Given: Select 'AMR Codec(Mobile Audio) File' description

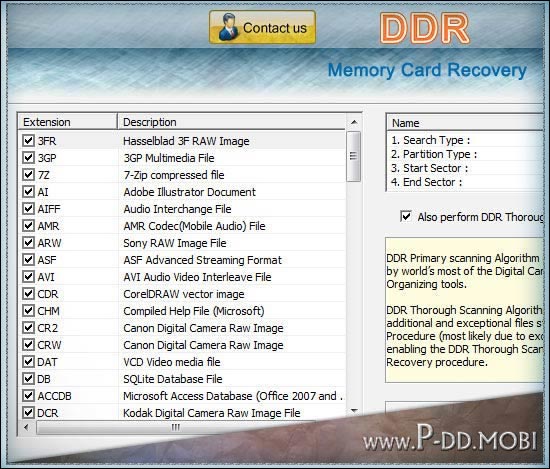Looking at the screenshot, I should pyautogui.click(x=194, y=226).
